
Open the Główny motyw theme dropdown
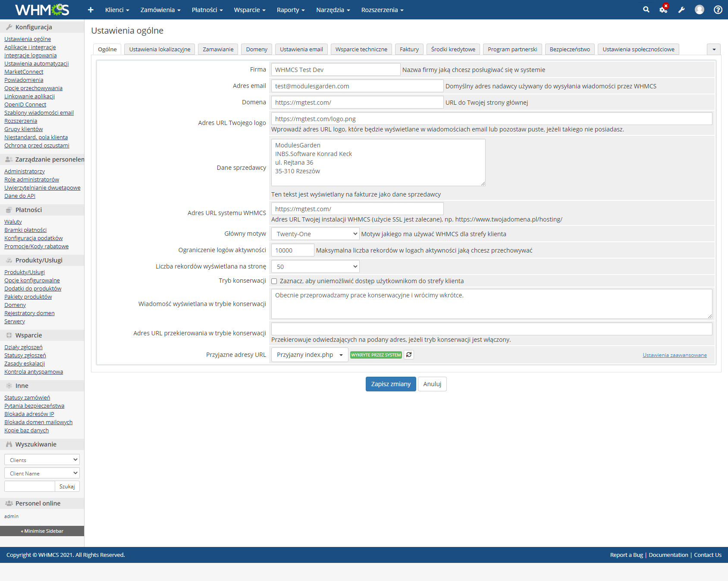point(314,234)
